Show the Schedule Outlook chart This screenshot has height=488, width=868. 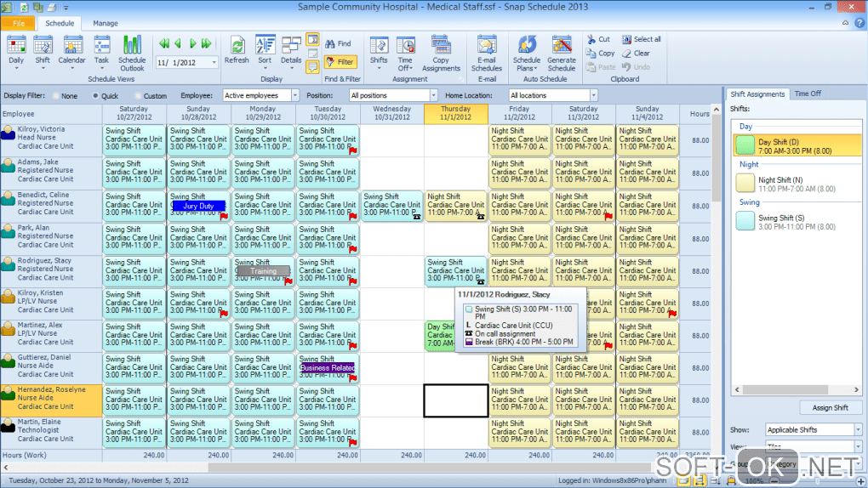coord(132,53)
